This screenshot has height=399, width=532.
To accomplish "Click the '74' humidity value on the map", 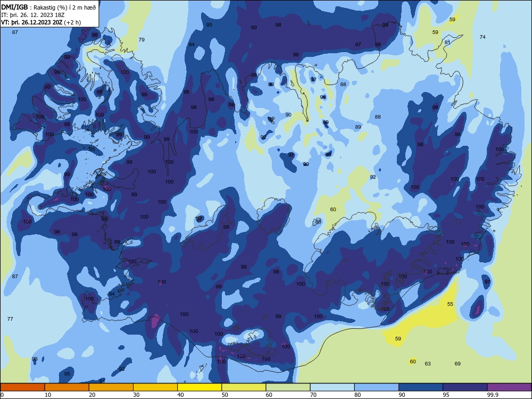I will tap(483, 37).
